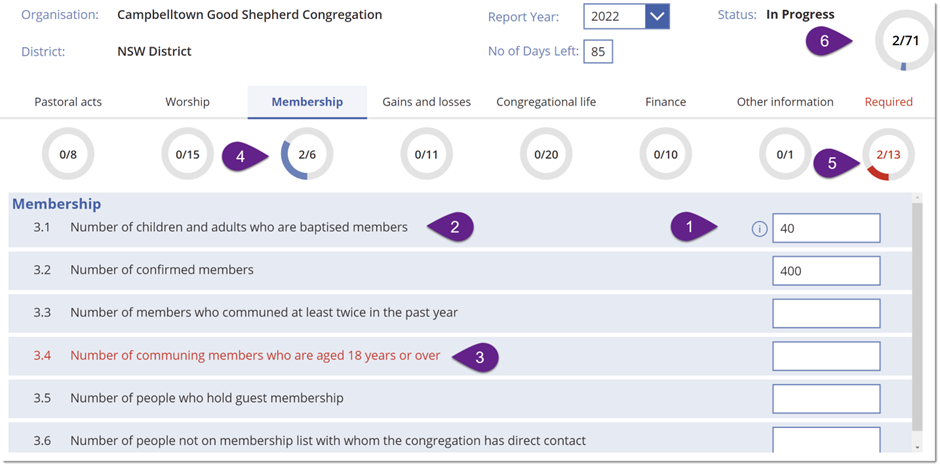Screen dimensions: 940x466
Task: Select the Finance tab
Action: pyautogui.click(x=665, y=102)
